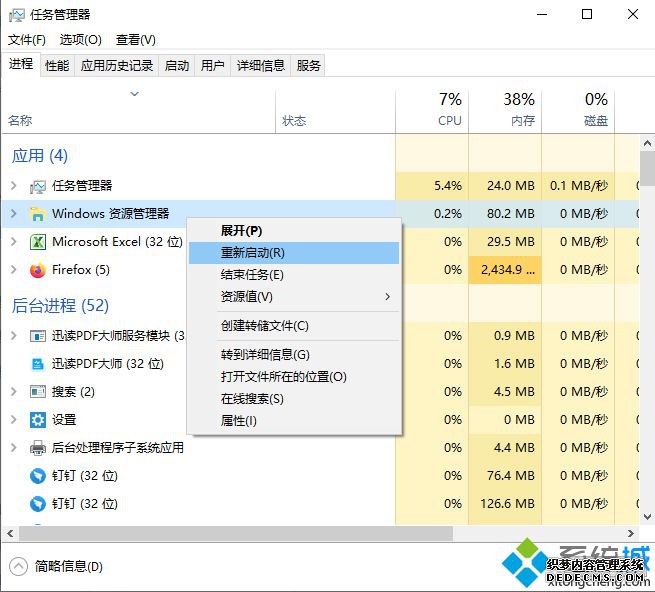655x592 pixels.
Task: Expand the Windows 资源管理器 process group
Action: click(13, 213)
